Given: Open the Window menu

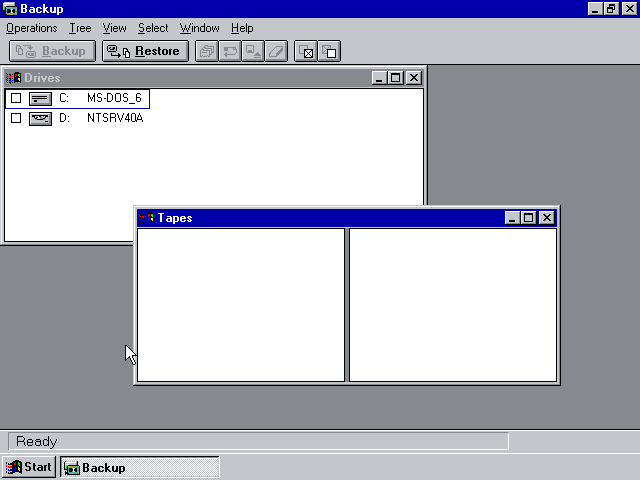Looking at the screenshot, I should [x=200, y=28].
